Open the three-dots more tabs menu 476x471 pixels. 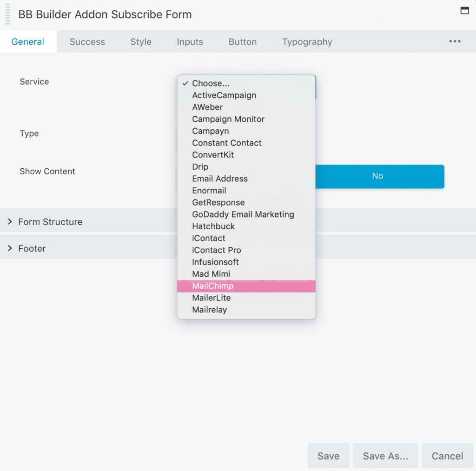pyautogui.click(x=455, y=41)
